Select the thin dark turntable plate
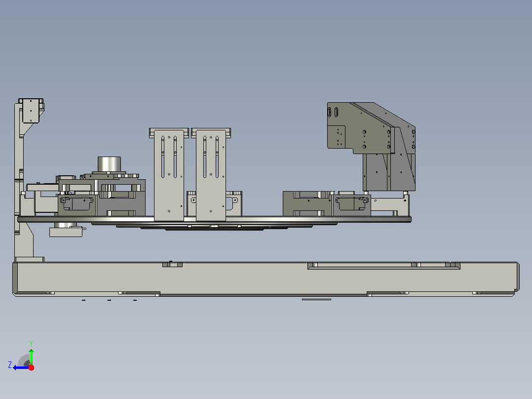The image size is (532, 399). [214, 219]
